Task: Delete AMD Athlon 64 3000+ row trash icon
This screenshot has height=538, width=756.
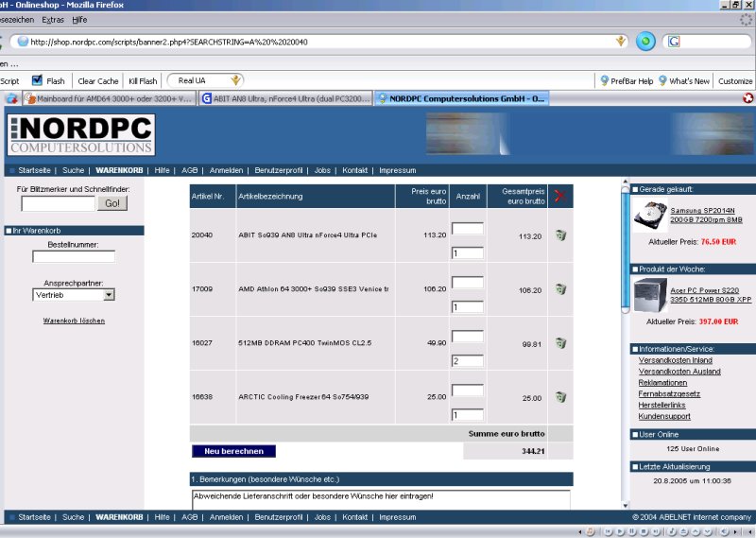Action: pos(560,289)
